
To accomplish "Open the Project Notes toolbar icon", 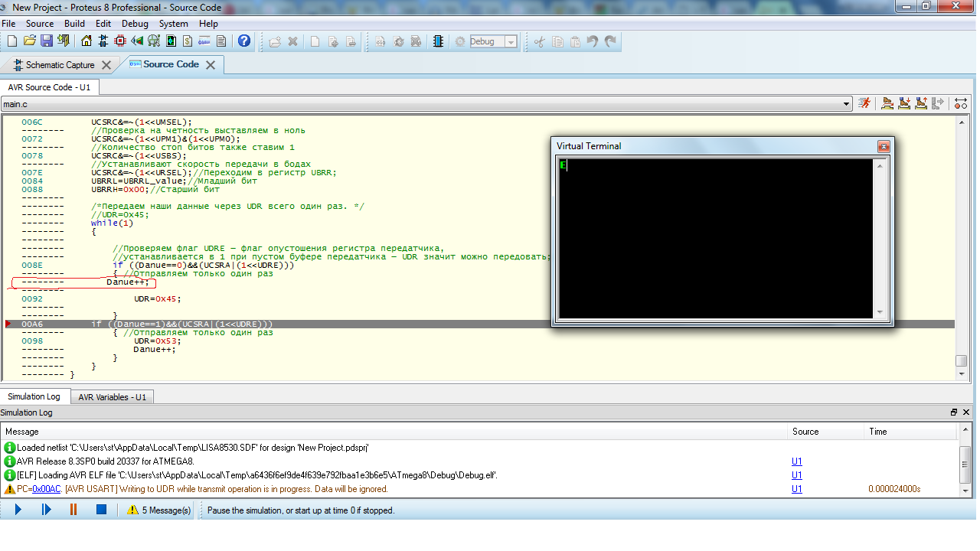I will (221, 41).
